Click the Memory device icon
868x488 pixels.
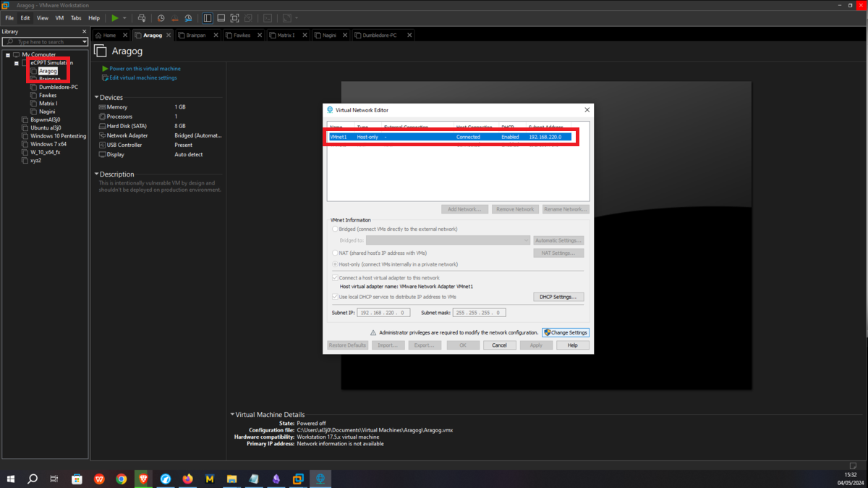[x=102, y=107]
